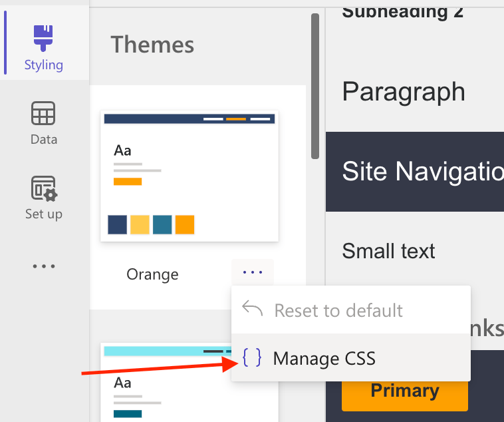
Task: Click the last orange swatch in Orange theme
Action: pos(185,224)
